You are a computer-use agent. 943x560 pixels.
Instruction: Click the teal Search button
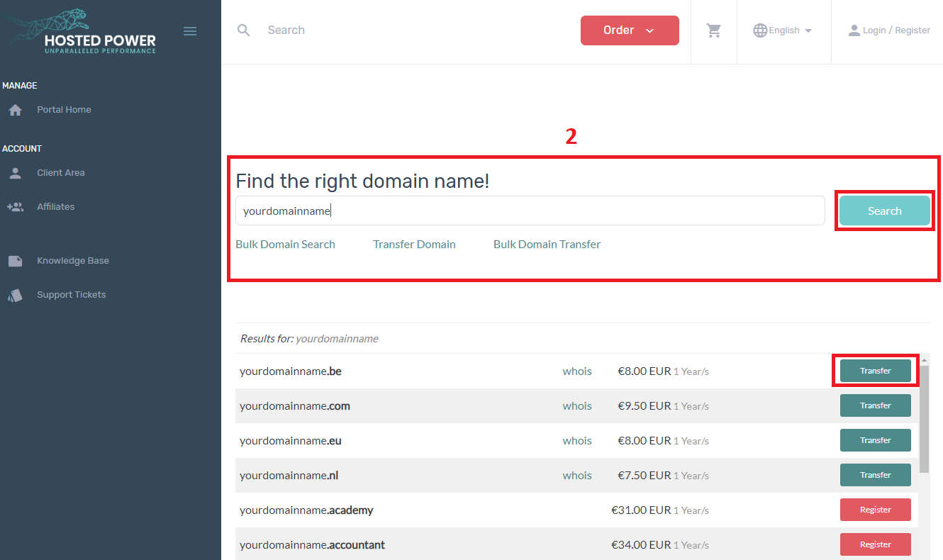[x=885, y=211]
